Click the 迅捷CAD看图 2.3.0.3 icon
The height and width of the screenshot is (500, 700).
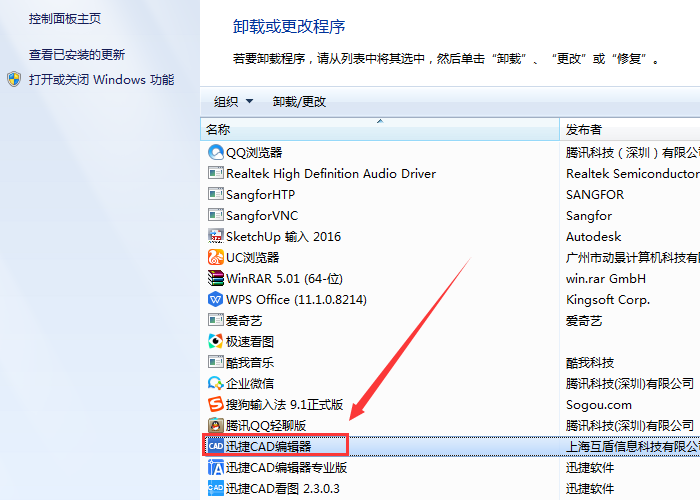point(216,488)
